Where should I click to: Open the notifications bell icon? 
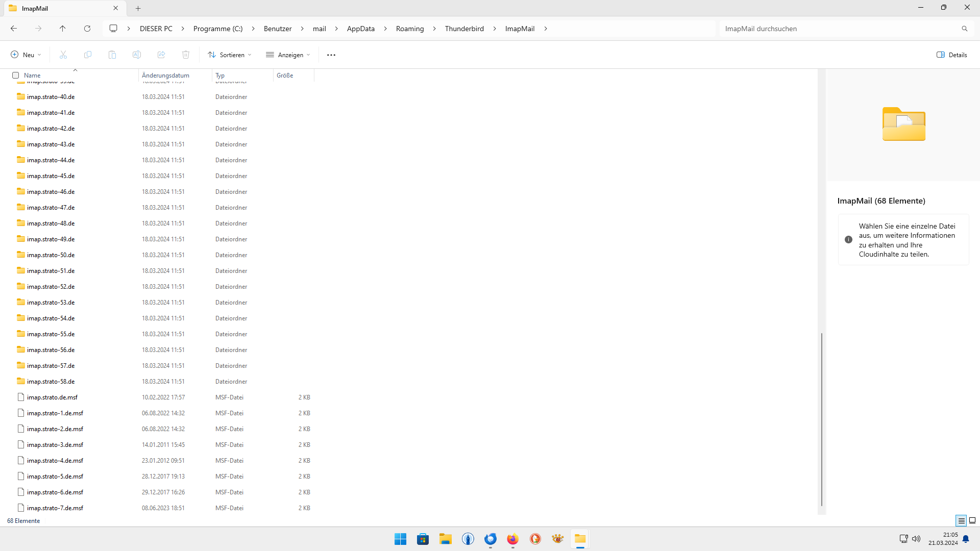click(x=966, y=539)
